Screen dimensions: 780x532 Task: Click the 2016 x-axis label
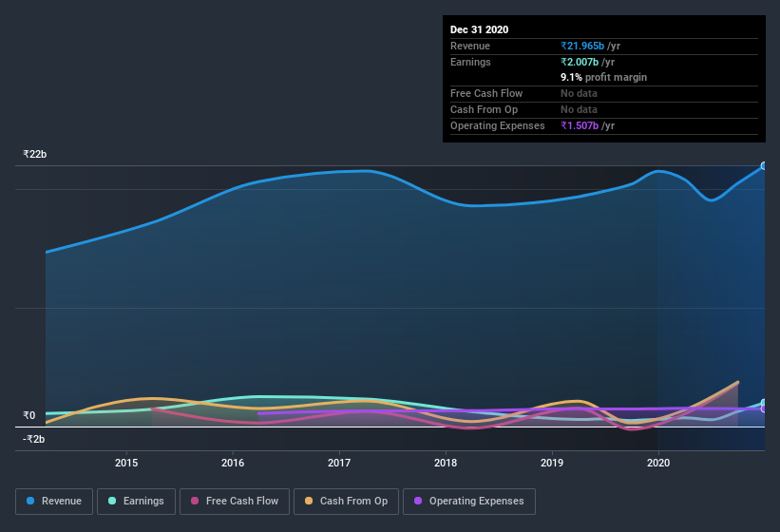point(233,463)
